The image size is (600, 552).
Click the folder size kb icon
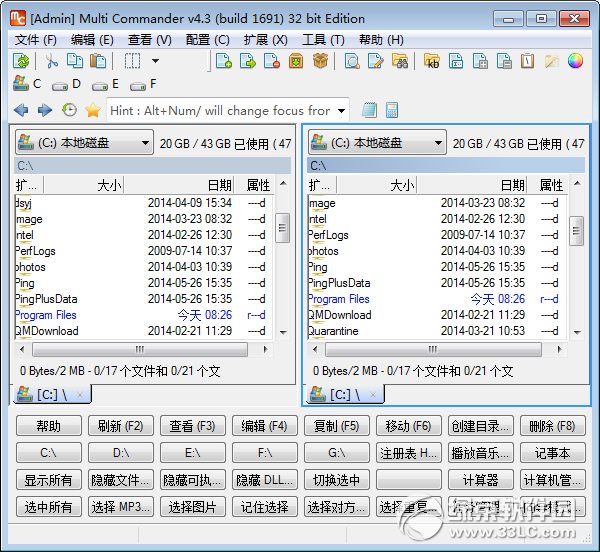(x=432, y=61)
